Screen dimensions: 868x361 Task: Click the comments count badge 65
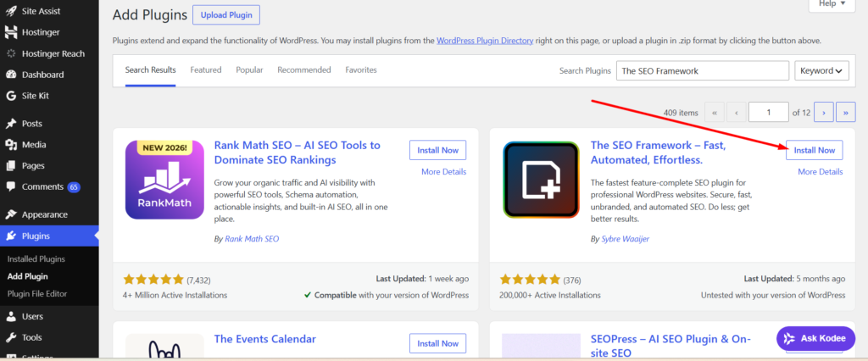point(74,187)
